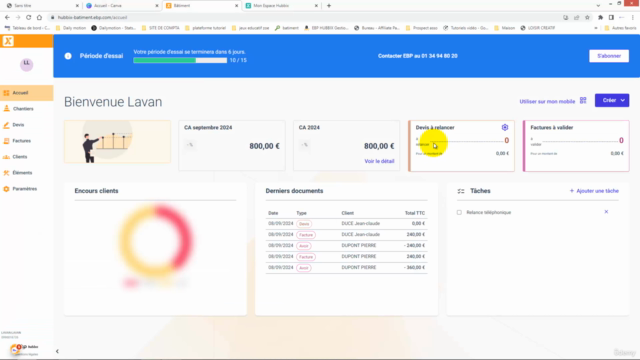
Task: Click the browser home icon
Action: pos(39,18)
